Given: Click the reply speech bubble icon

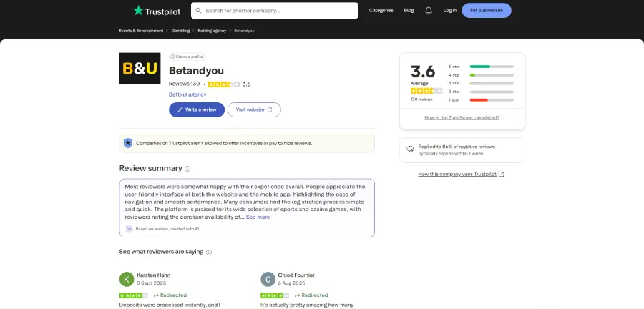Looking at the screenshot, I should coord(410,149).
